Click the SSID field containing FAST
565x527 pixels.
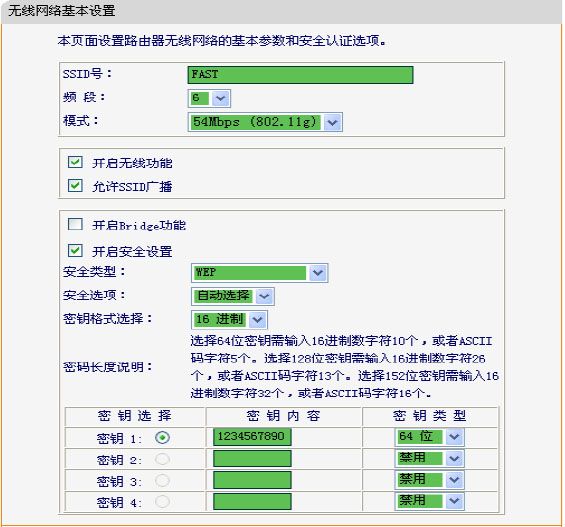(x=300, y=75)
